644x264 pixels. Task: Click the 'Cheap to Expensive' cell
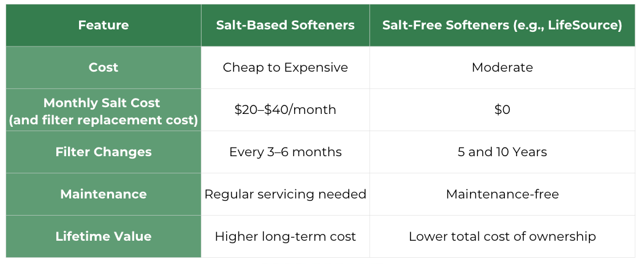pos(285,67)
